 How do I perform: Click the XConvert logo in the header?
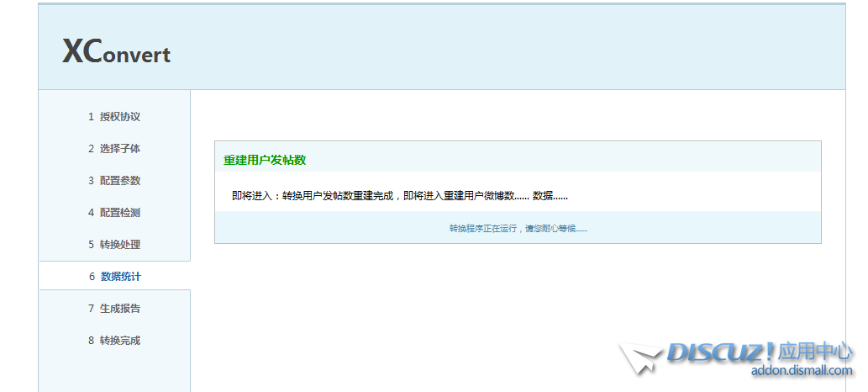click(116, 52)
